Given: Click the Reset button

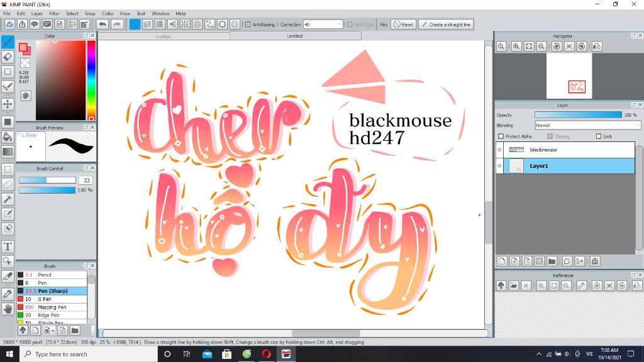Looking at the screenshot, I should click(403, 25).
